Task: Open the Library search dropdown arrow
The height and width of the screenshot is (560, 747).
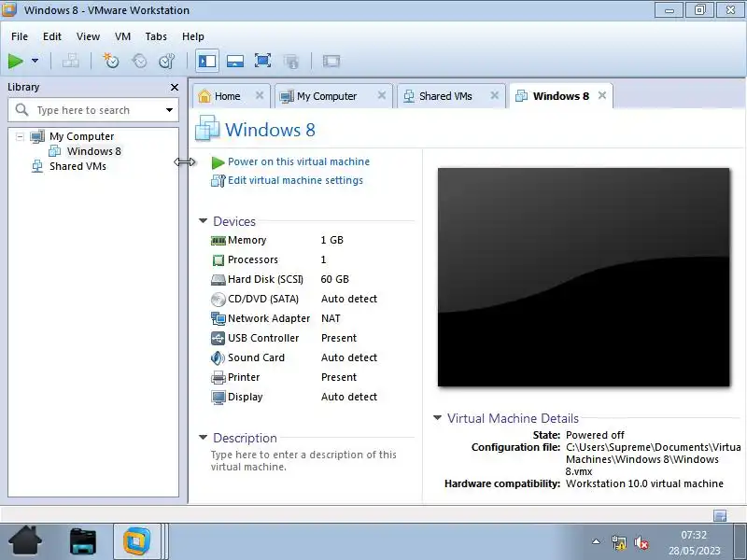Action: pos(169,110)
